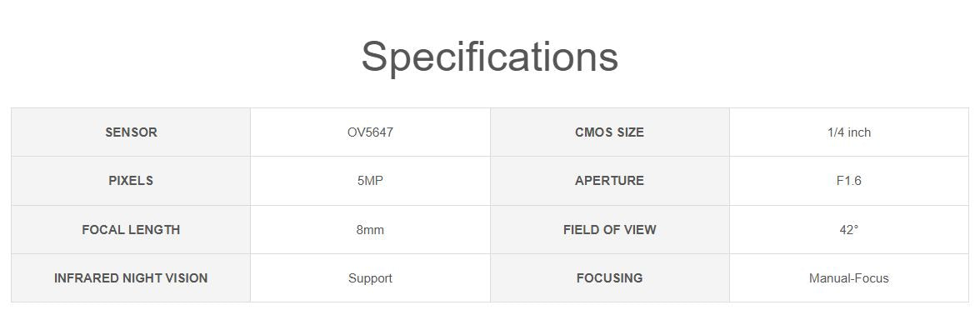Select the Manual-Focus value
This screenshot has width=980, height=335.
[848, 278]
